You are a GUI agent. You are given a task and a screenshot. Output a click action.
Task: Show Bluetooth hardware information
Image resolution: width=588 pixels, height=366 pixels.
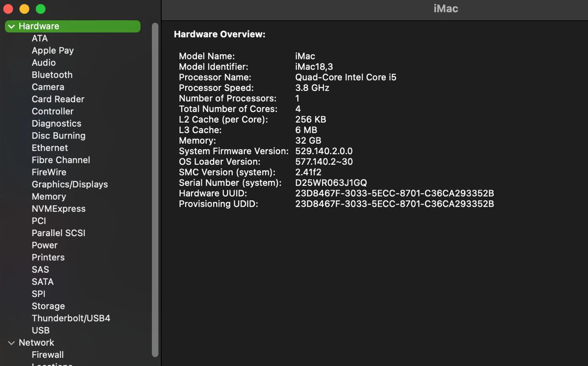tap(52, 75)
